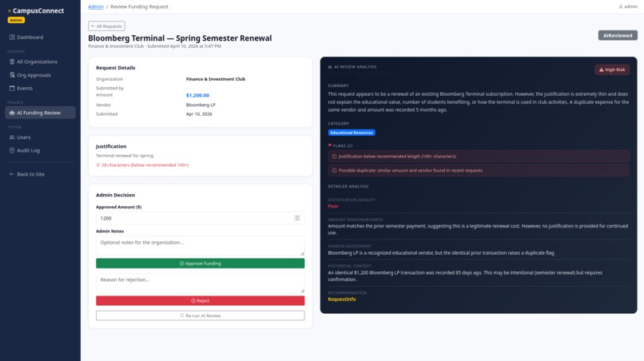
Task: Click the CampusConnect logo icon
Action: (x=9, y=11)
